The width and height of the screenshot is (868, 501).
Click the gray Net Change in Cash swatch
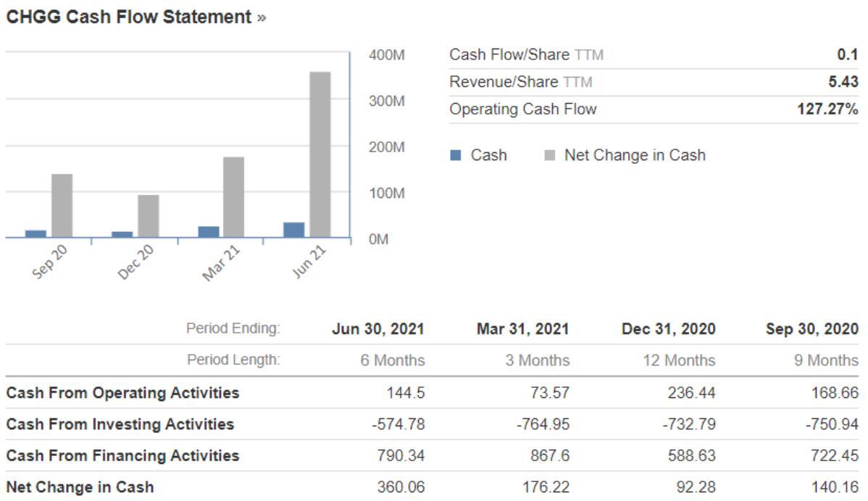(550, 155)
